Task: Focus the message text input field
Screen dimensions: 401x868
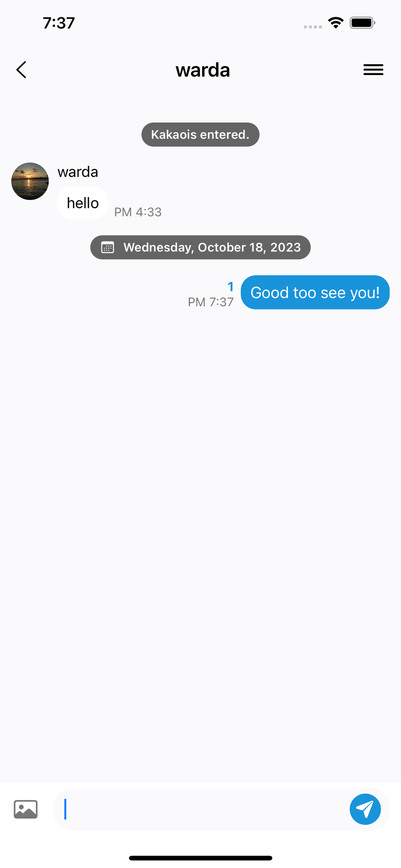Action: pos(201,809)
